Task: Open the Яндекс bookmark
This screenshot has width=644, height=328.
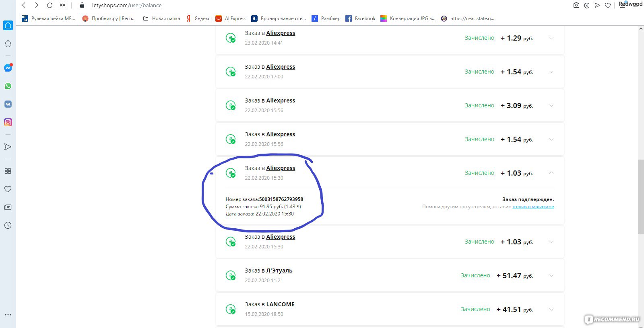Action: [198, 18]
